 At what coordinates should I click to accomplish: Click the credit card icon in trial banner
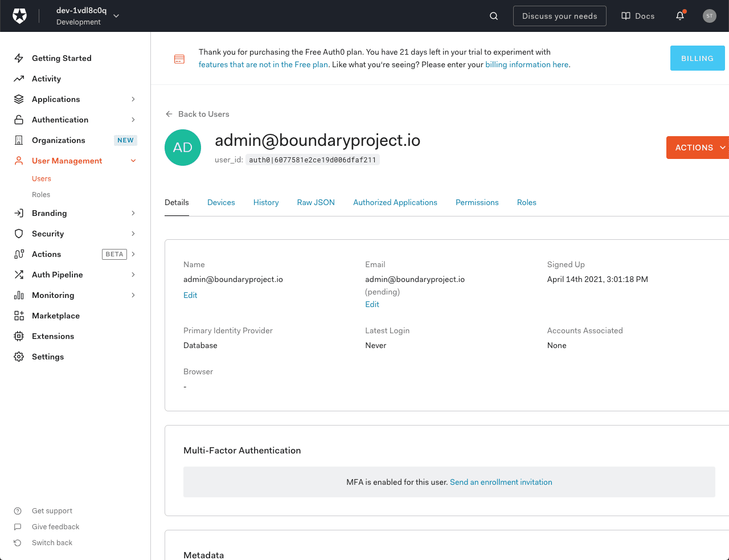click(x=179, y=59)
